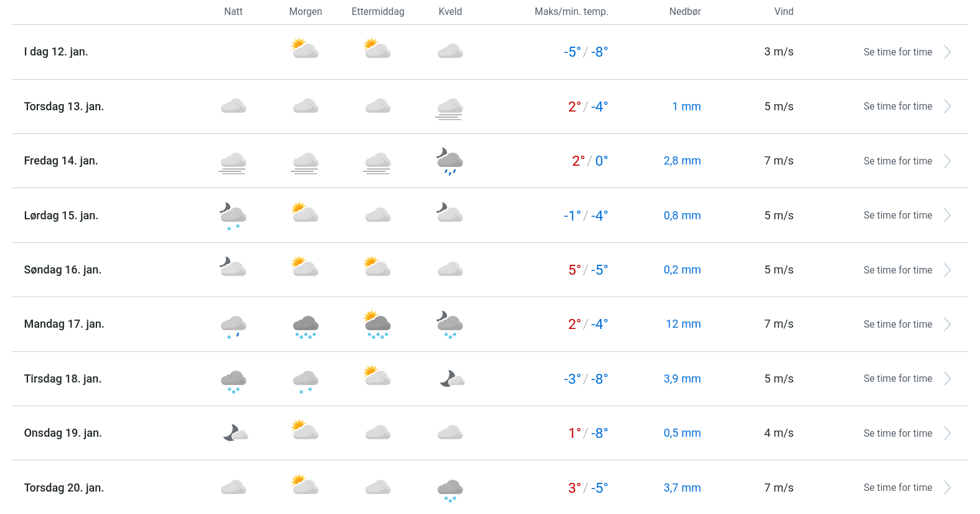Click Sunday 16 Jan afternoon sun-cloud icon
The height and width of the screenshot is (514, 980).
[377, 267]
